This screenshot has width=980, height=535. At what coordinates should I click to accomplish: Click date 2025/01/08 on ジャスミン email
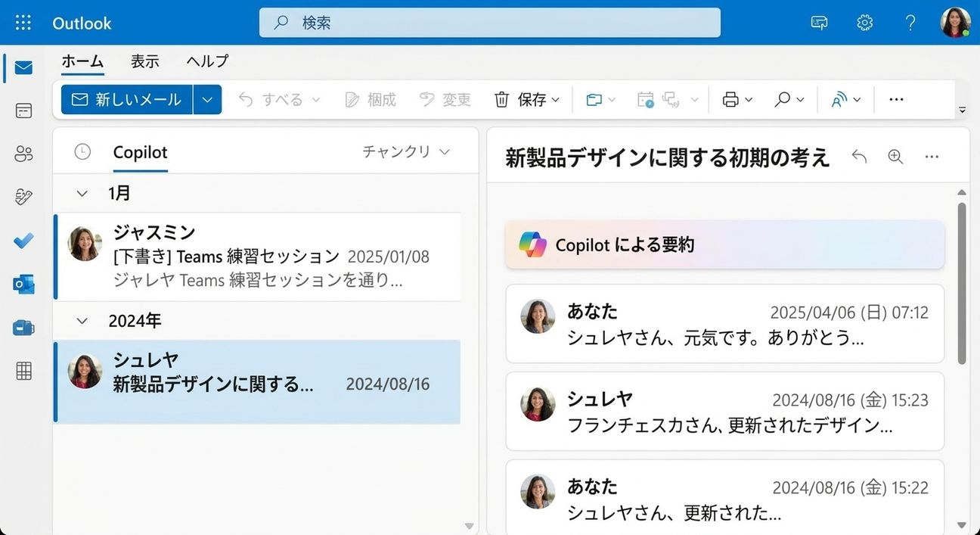click(x=388, y=257)
